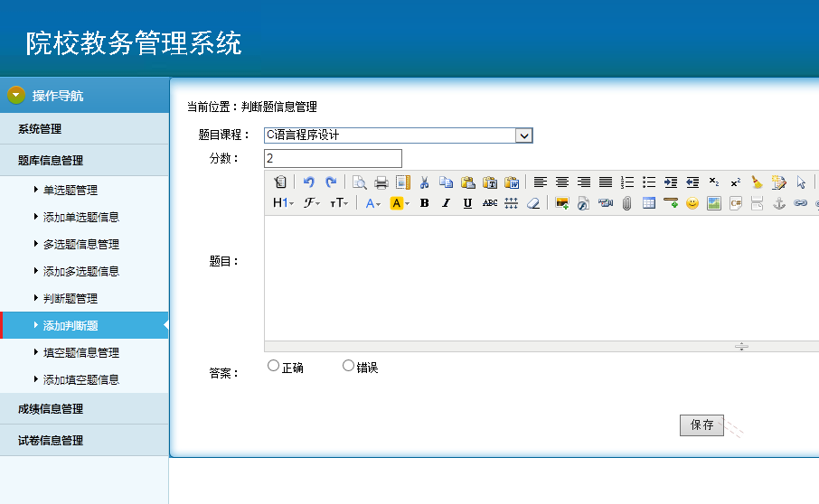This screenshot has height=504, width=819.
Task: Clean HTML with the broom icon
Action: click(x=757, y=182)
